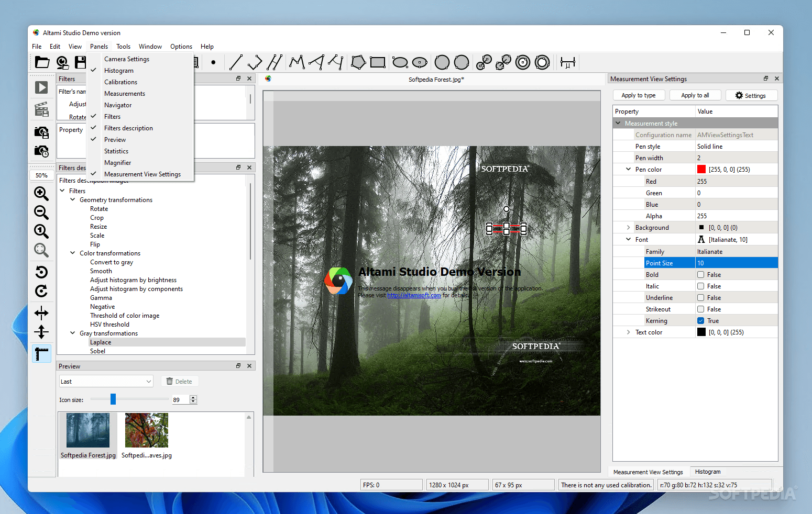
Task: Select the Ellipse with center point tool
Action: pos(420,62)
